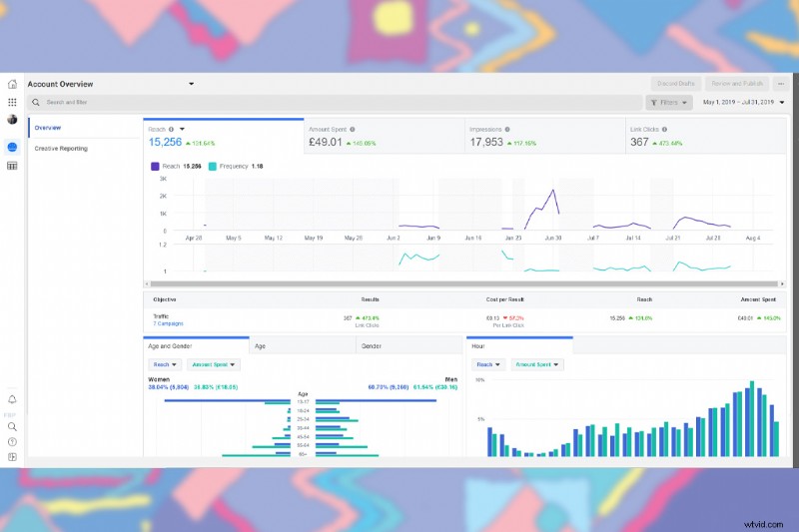Viewport: 799px width, 532px height.
Task: Click the right arrow of the chart scrollbar
Action: (x=782, y=284)
